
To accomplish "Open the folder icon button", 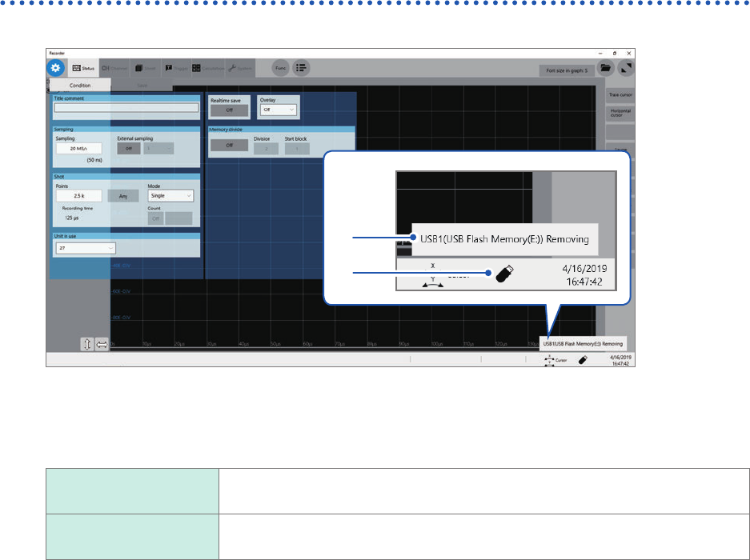I will 606,68.
